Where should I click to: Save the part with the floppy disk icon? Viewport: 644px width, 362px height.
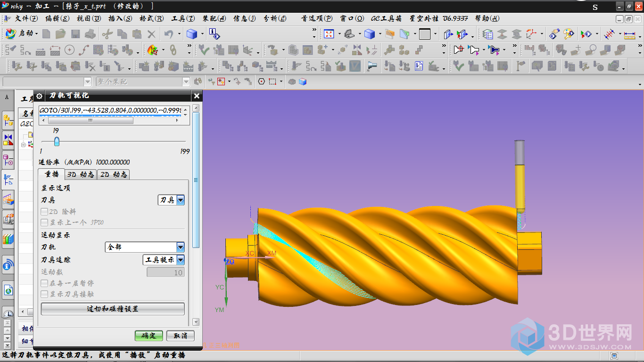[x=75, y=34]
